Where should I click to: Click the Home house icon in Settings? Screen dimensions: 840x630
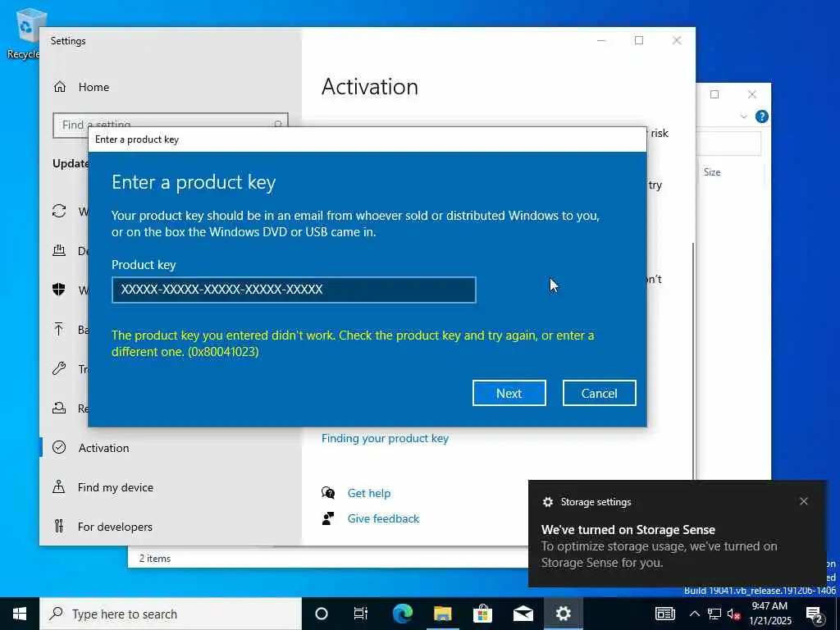tap(59, 87)
